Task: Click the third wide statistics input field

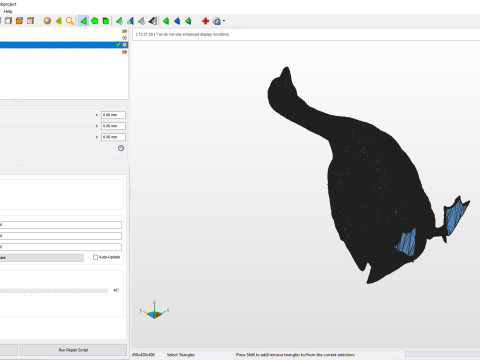Action: pyautogui.click(x=61, y=247)
